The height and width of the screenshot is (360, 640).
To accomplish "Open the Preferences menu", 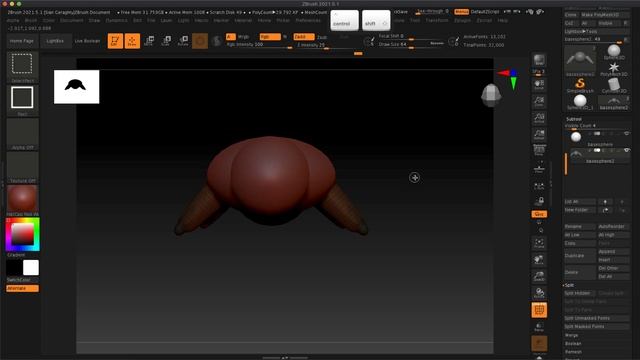I will point(308,20).
